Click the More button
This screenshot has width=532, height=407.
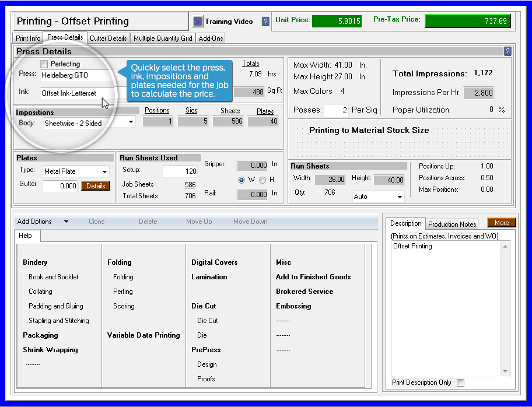(501, 222)
